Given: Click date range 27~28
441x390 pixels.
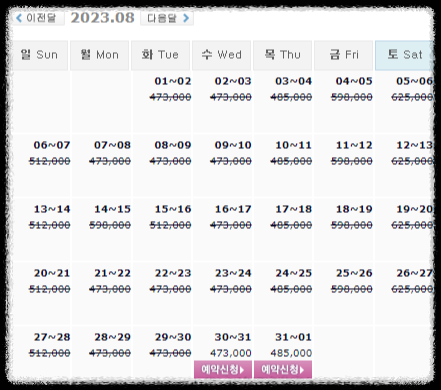Looking at the screenshot, I should point(52,337).
